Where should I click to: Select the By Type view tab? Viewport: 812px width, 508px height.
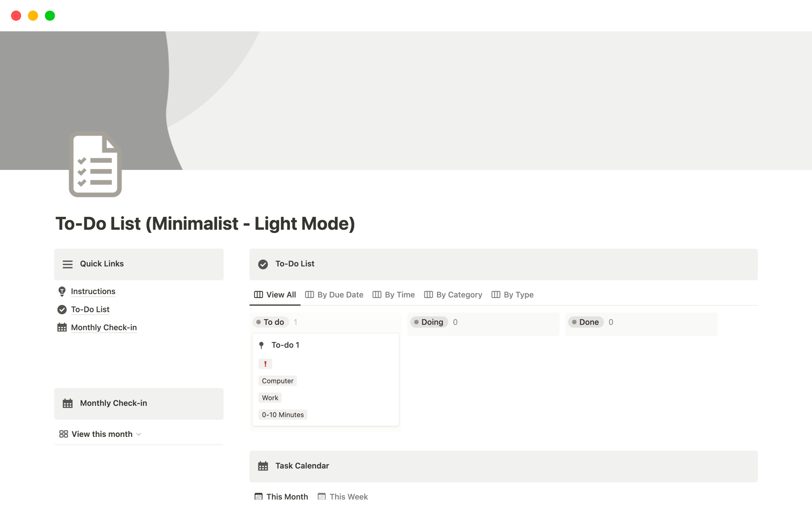pos(518,295)
